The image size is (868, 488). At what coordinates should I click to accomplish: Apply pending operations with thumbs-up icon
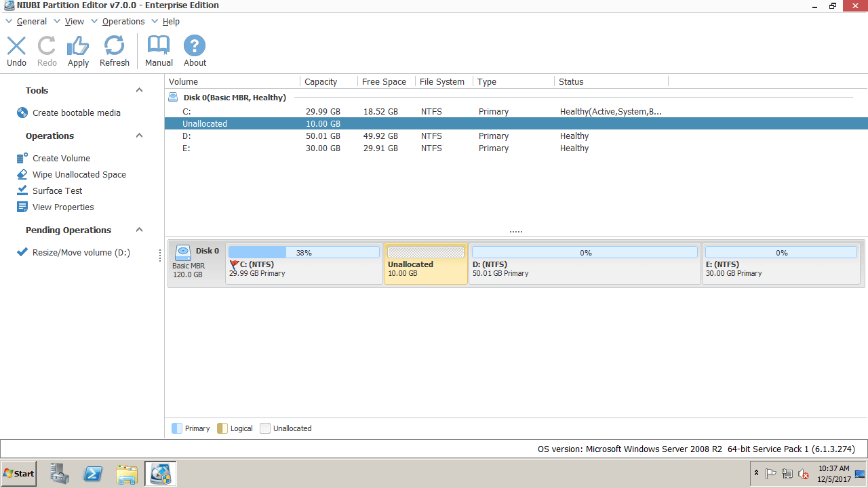click(x=78, y=46)
